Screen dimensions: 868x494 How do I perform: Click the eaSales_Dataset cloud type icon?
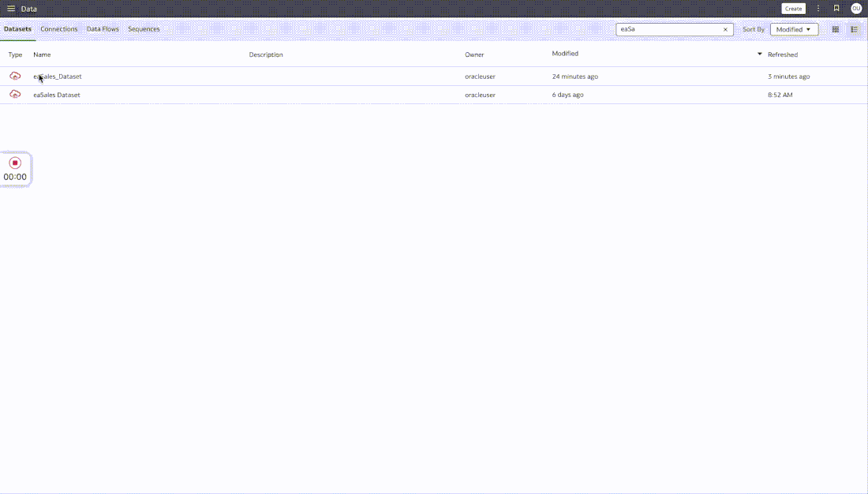point(15,76)
